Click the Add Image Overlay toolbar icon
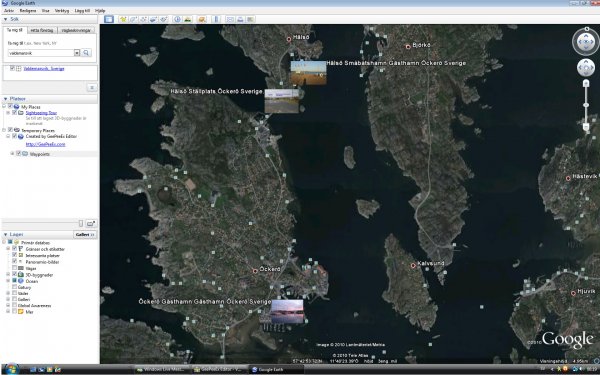The height and width of the screenshot is (375, 600). click(153, 19)
